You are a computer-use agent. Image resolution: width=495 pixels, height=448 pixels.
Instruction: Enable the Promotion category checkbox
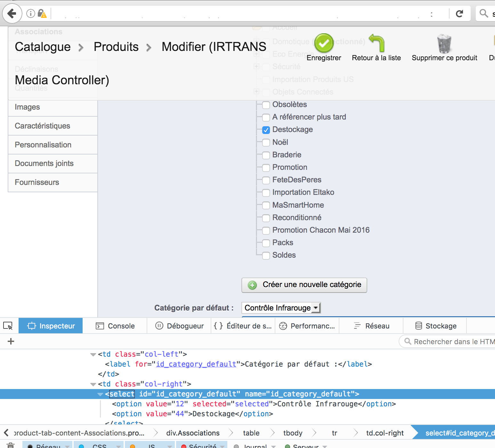(x=266, y=168)
